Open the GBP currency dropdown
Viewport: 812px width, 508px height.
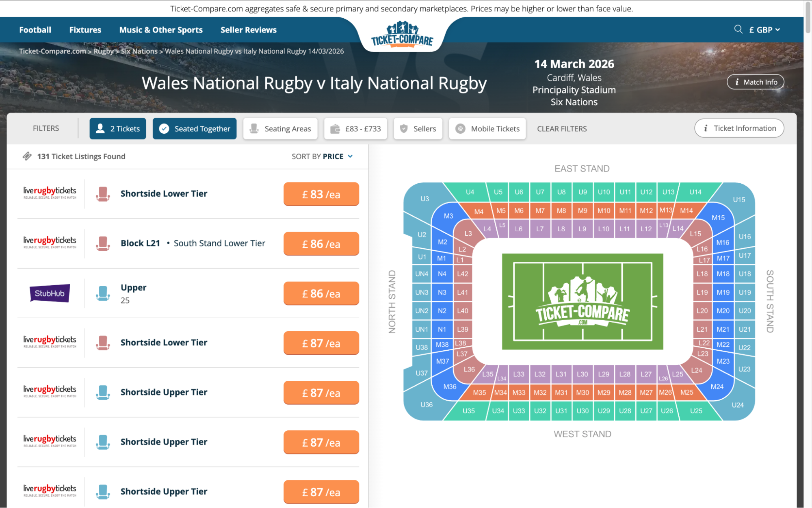pos(764,29)
